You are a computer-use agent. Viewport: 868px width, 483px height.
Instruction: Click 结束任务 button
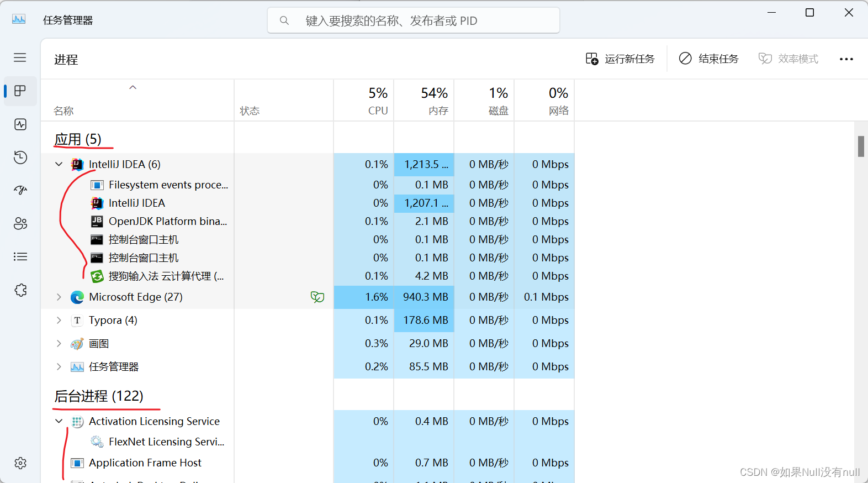pos(708,59)
